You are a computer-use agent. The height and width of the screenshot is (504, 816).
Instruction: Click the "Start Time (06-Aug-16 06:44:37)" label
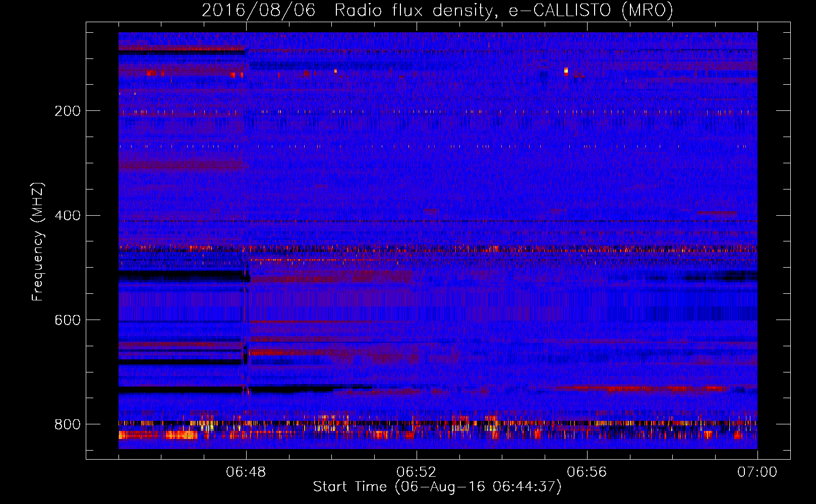(x=437, y=487)
